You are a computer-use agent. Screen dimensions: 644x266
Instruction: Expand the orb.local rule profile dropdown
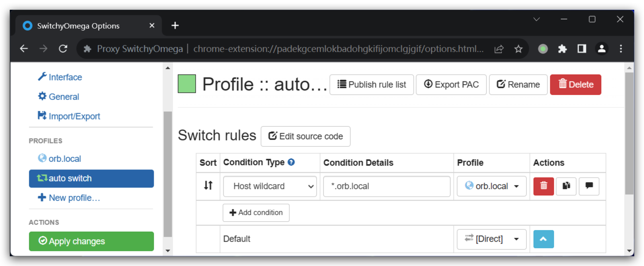[x=491, y=186]
